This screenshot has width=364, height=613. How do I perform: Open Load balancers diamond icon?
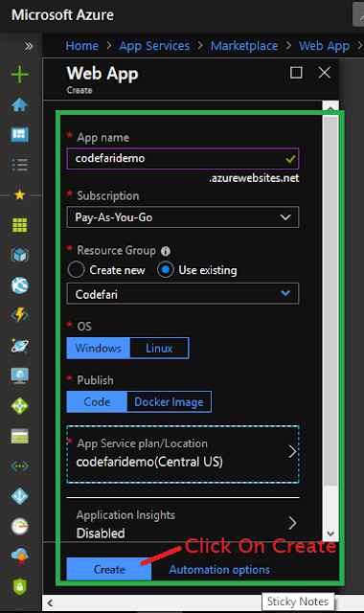[x=19, y=406]
